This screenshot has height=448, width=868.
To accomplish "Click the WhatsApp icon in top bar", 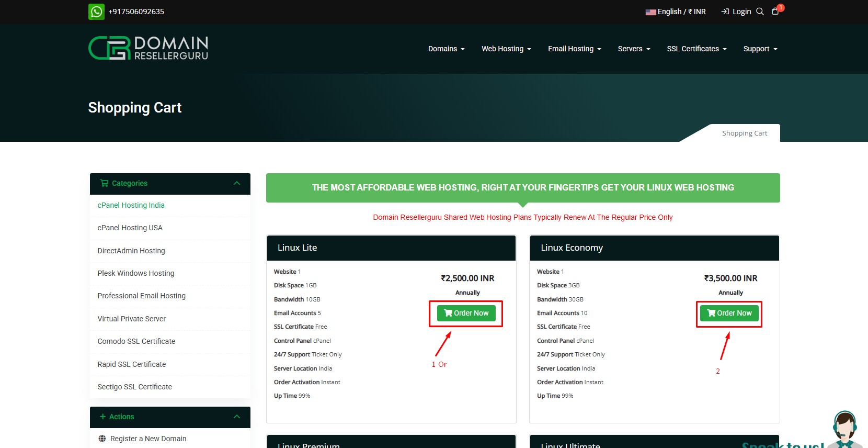I will coord(96,12).
